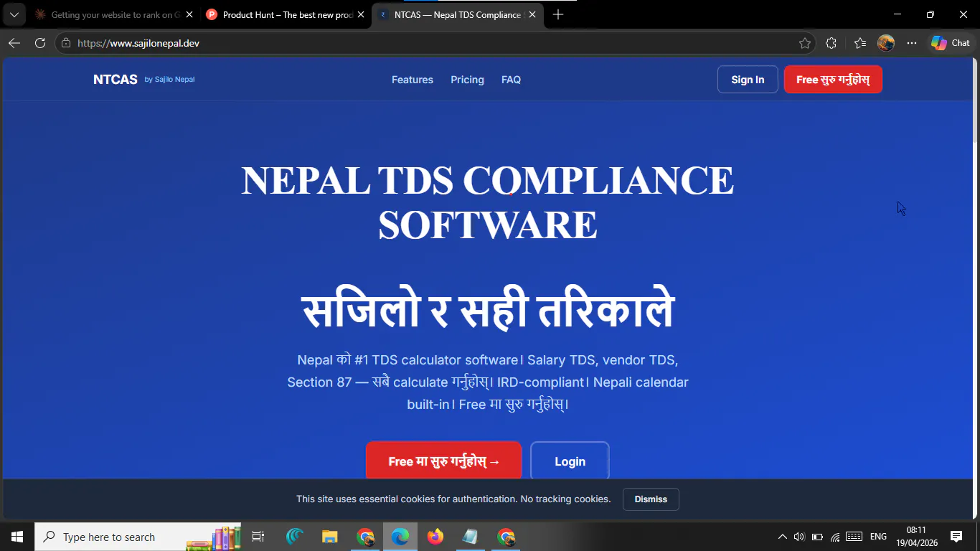Image resolution: width=980 pixels, height=551 pixels.
Task: Open the touch keyboard icon
Action: (x=854, y=537)
